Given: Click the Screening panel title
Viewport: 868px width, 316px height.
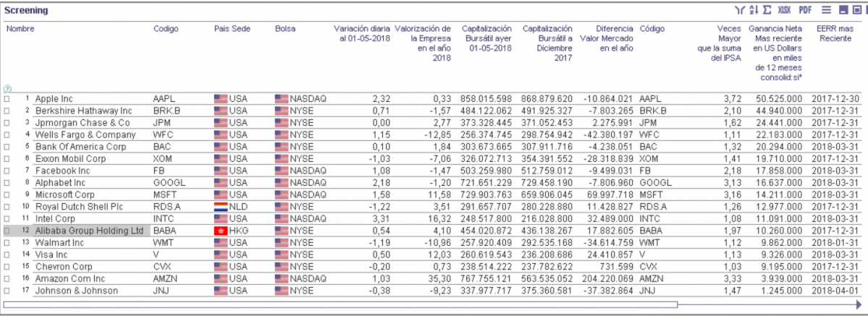Looking at the screenshot, I should (26, 10).
